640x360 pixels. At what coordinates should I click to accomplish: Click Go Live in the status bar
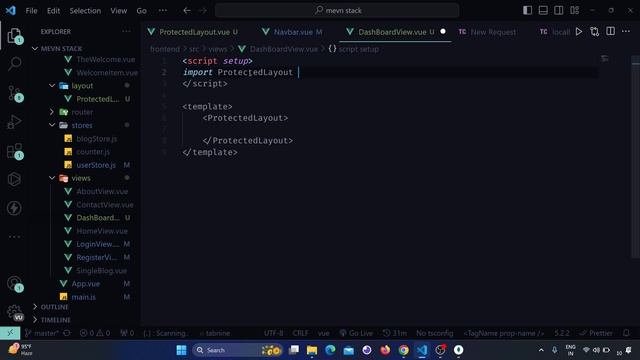click(356, 333)
